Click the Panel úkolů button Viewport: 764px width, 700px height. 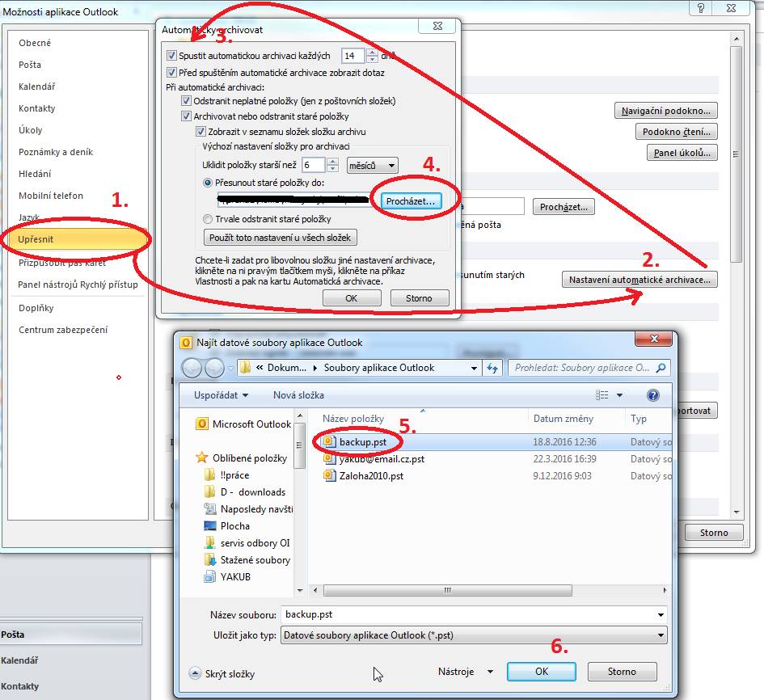(682, 153)
